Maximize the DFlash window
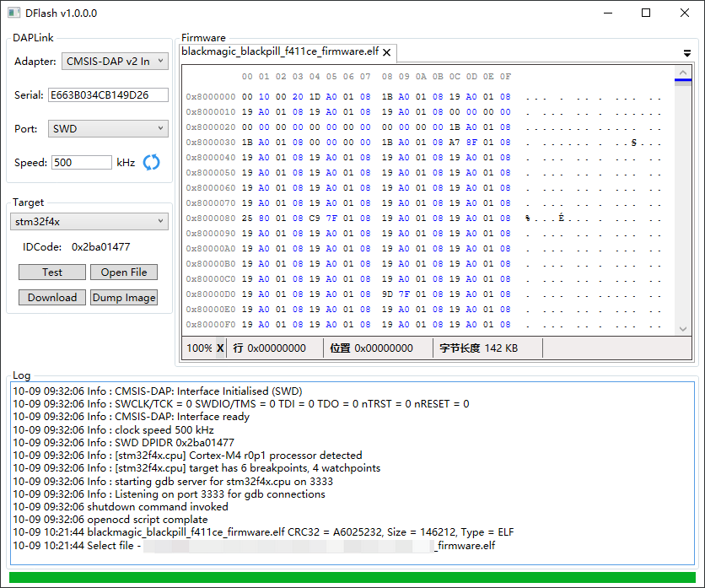This screenshot has width=705, height=588. (646, 13)
